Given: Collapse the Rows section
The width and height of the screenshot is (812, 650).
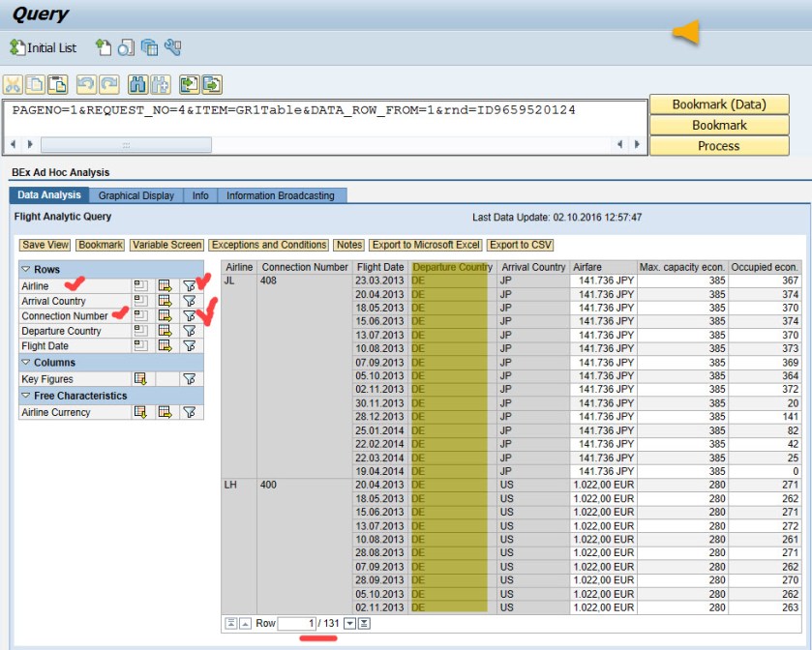Looking at the screenshot, I should coord(26,269).
